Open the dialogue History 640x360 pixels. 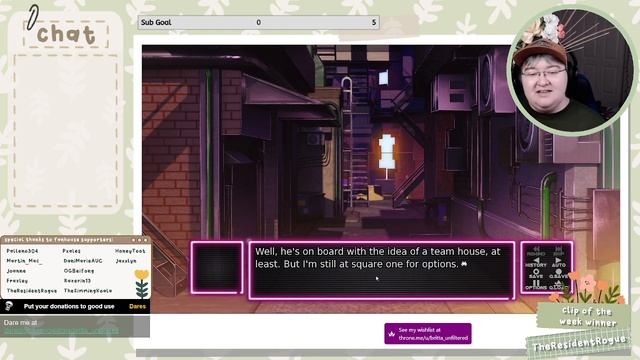click(x=536, y=262)
